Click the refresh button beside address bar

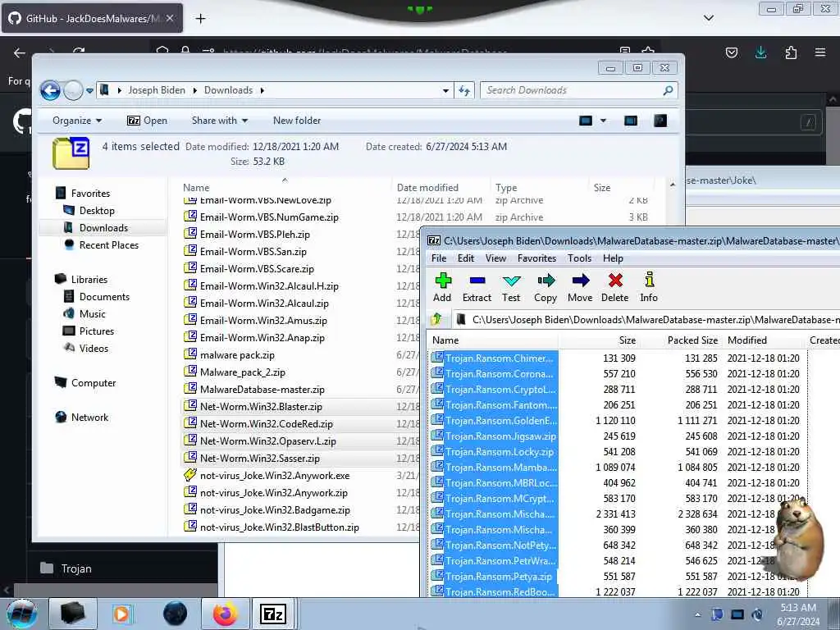coord(464,90)
